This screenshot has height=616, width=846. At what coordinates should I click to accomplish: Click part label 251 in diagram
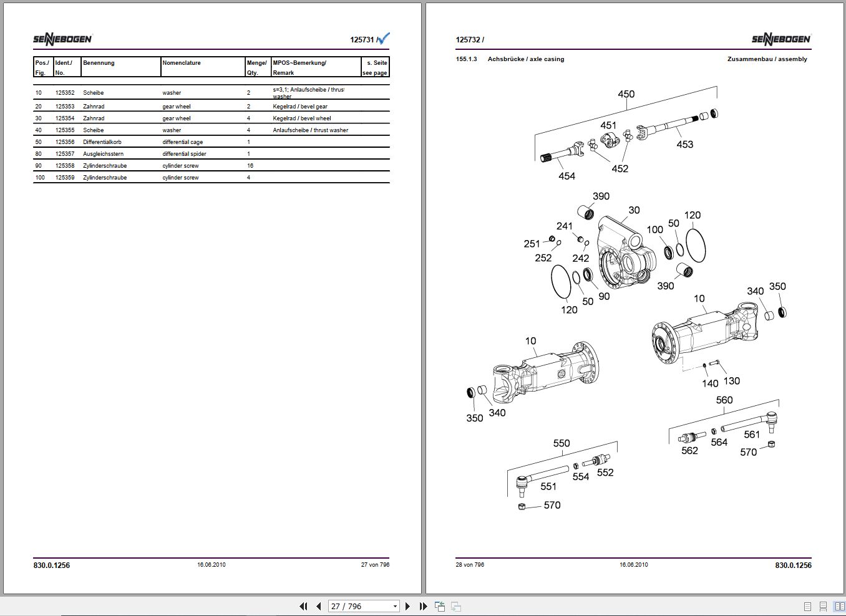tap(532, 244)
